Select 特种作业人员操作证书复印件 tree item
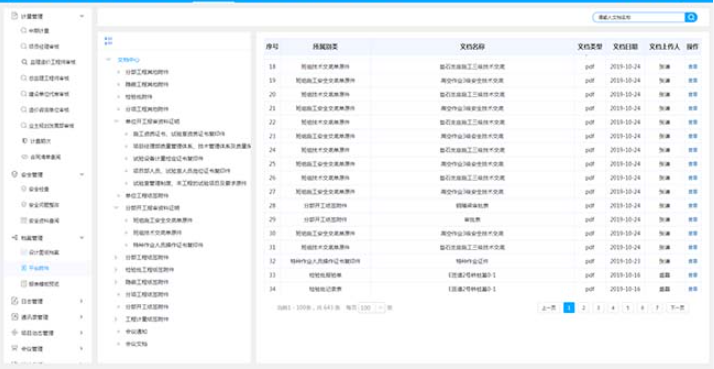 pyautogui.click(x=168, y=245)
